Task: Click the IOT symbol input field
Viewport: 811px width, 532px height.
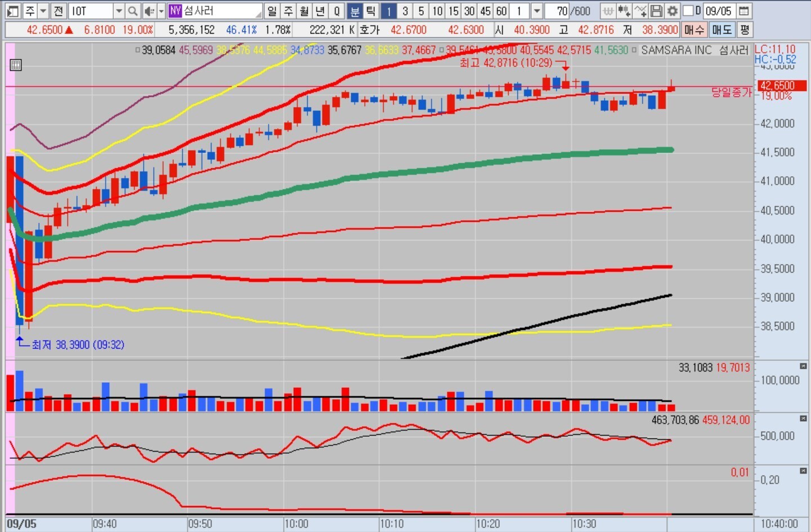Action: coord(91,11)
